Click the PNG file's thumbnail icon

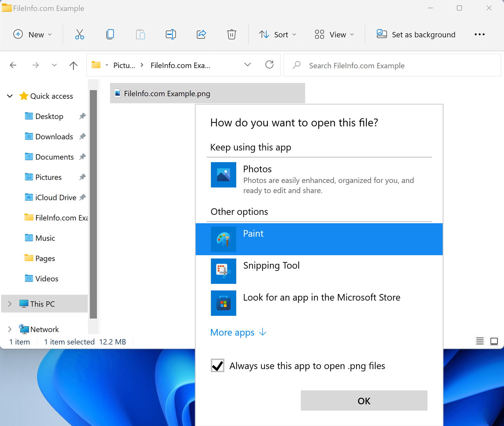(x=118, y=93)
